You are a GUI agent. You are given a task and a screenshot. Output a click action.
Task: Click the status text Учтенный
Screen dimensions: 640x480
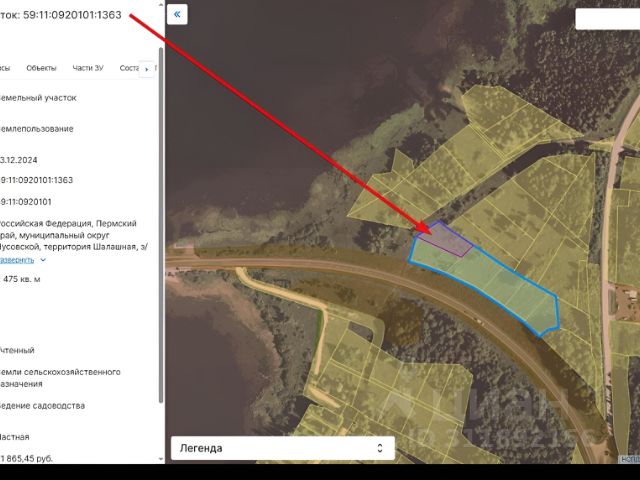click(x=17, y=350)
